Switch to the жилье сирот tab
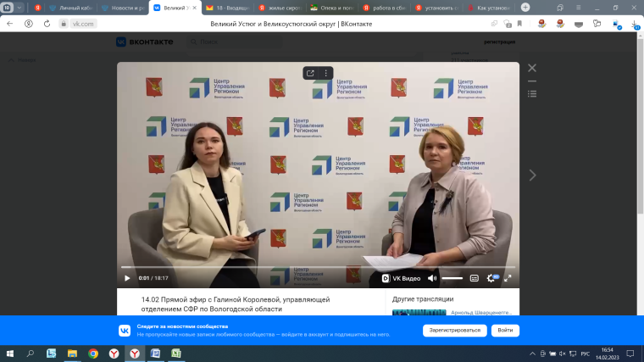The image size is (644, 362). pyautogui.click(x=280, y=8)
